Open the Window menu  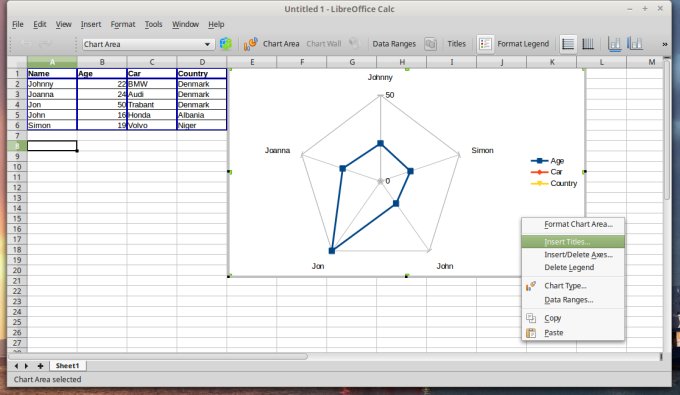point(185,24)
